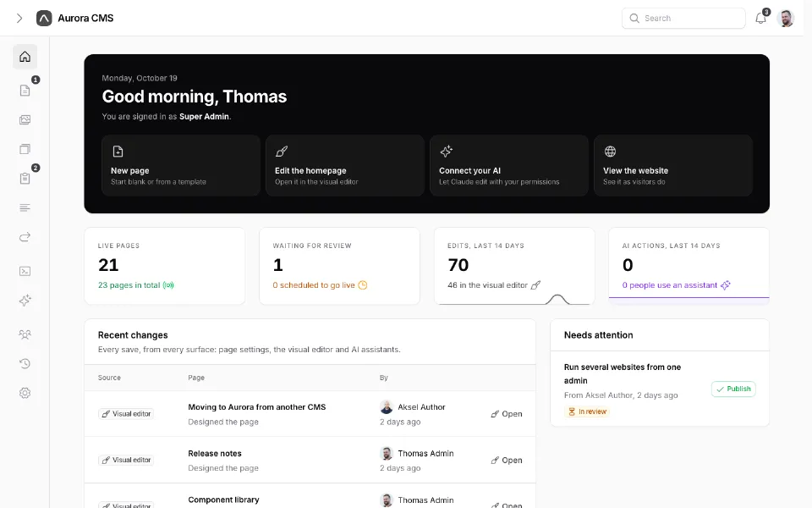Open the AI sparkle icon in sidebar
Image resolution: width=812 pixels, height=508 pixels.
25,301
